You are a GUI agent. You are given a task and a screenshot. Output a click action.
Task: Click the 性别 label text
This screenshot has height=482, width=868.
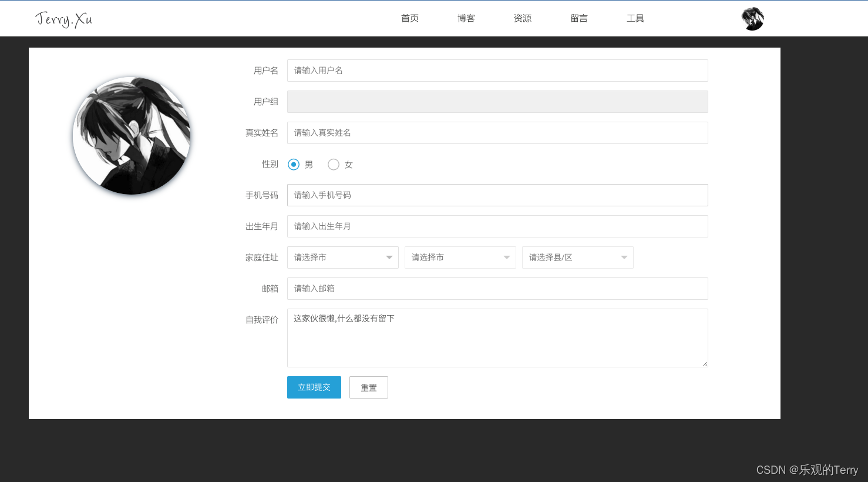tap(270, 164)
